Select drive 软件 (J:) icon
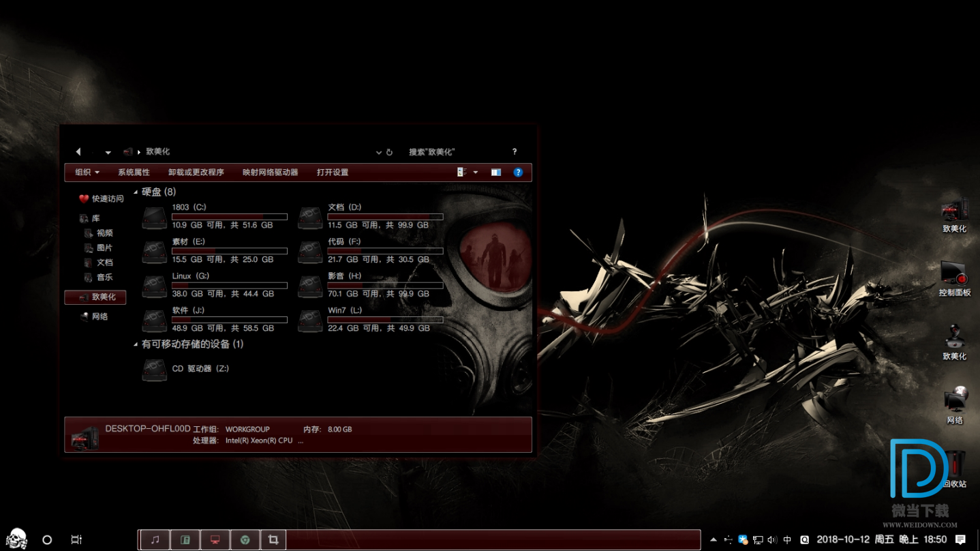This screenshot has width=980, height=551. [155, 321]
